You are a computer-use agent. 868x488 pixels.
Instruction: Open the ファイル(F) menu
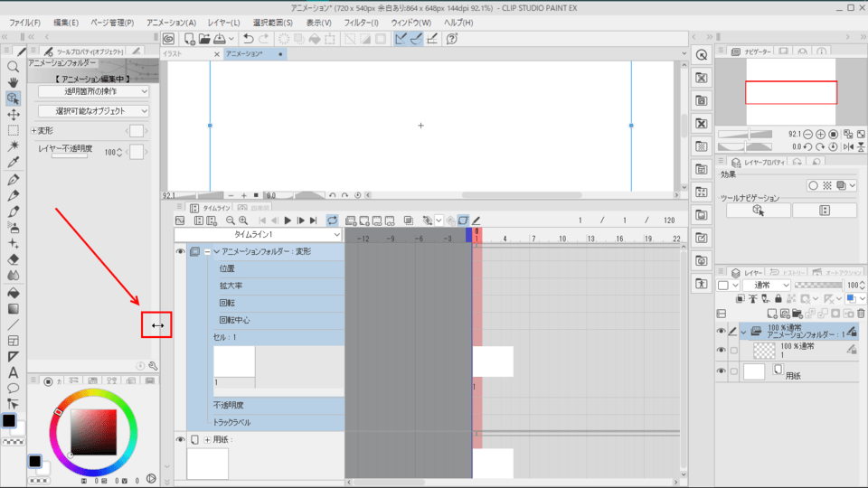click(25, 23)
